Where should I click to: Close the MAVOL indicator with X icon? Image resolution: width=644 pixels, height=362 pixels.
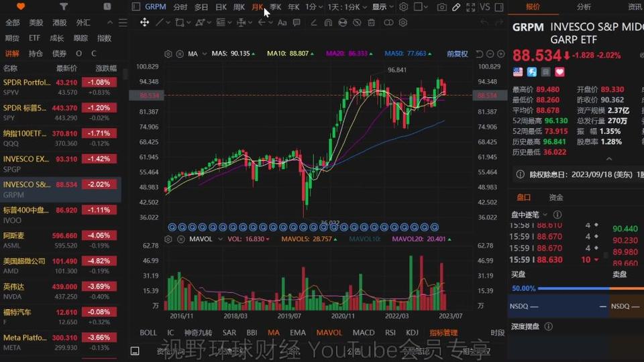(180, 239)
